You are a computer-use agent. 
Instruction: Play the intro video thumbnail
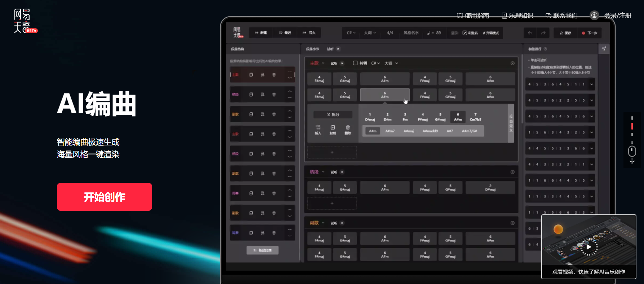589,247
